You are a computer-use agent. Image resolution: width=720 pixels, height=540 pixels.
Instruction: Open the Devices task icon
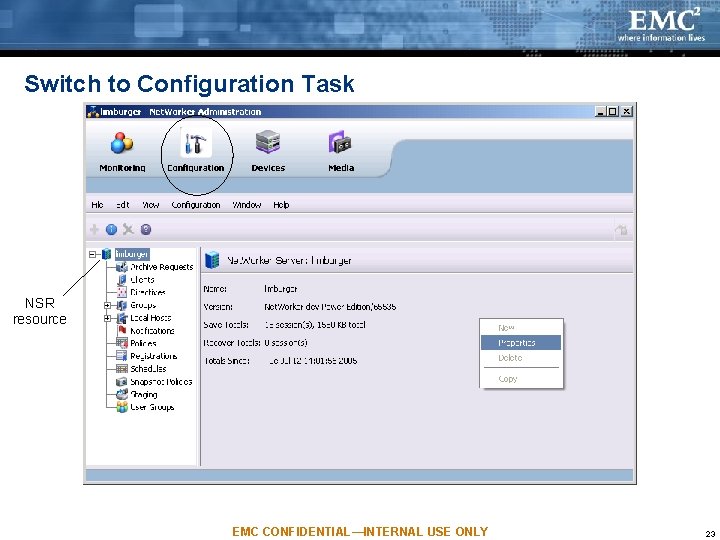click(x=268, y=142)
